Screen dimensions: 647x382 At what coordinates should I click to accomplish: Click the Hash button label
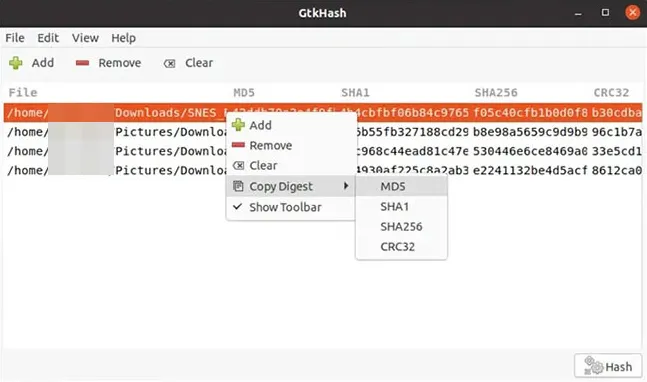[619, 366]
